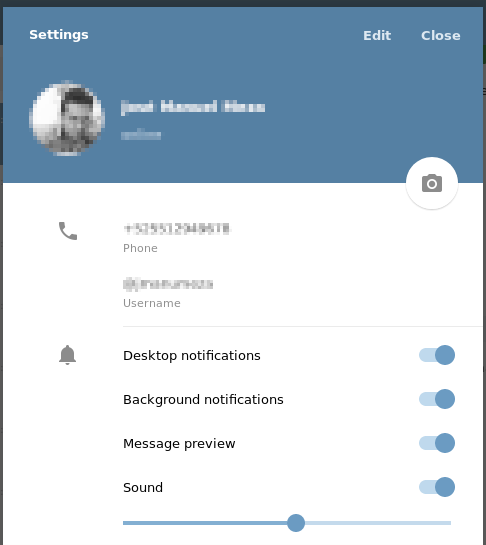Viewport: 486px width, 545px height.
Task: Click the Desktop notifications label
Action: tap(192, 356)
